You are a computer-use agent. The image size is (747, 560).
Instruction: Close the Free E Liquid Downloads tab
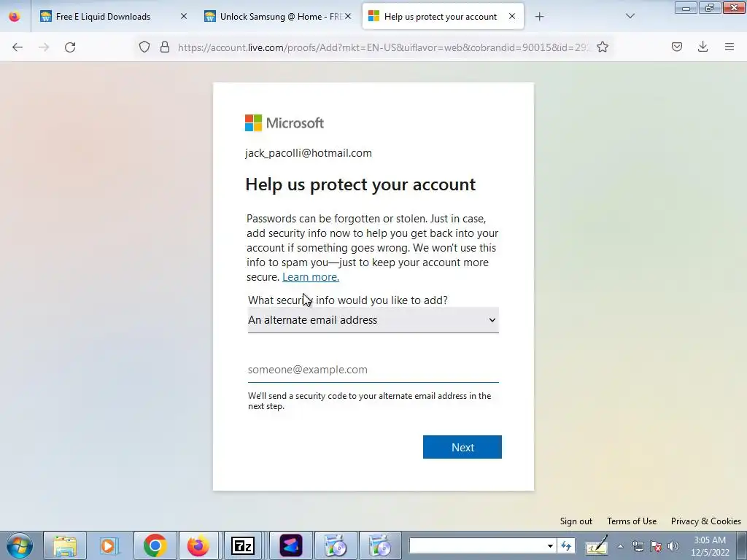point(184,16)
